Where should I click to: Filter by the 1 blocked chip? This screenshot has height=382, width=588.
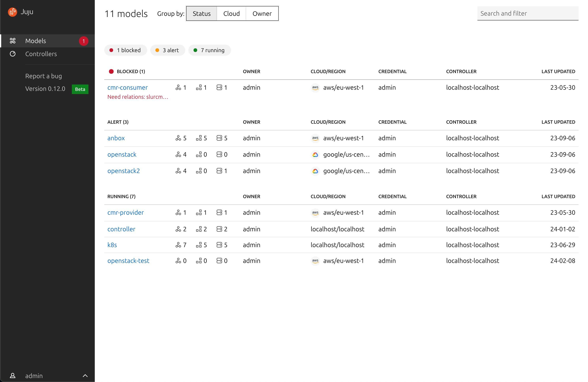[x=126, y=50]
